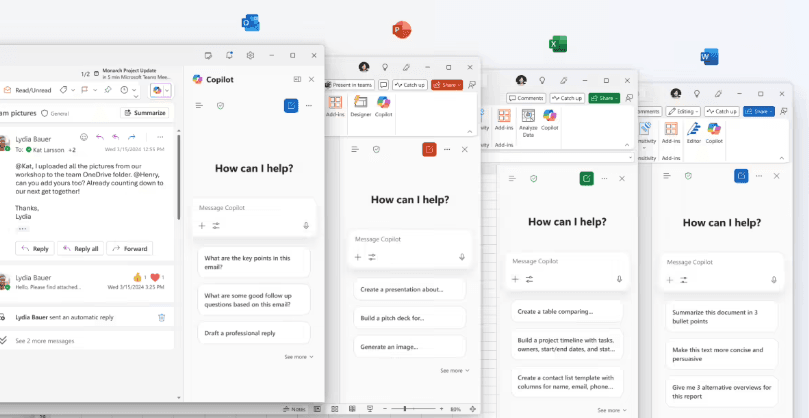This screenshot has width=809, height=418.
Task: Click Analyze Data in Excel ribbon
Action: [x=528, y=123]
